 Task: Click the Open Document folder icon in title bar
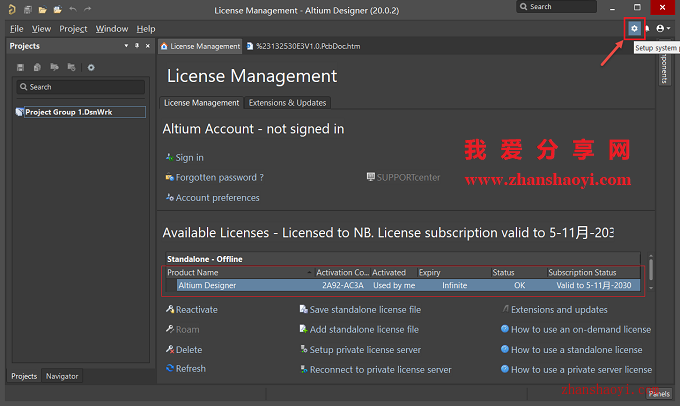point(42,10)
